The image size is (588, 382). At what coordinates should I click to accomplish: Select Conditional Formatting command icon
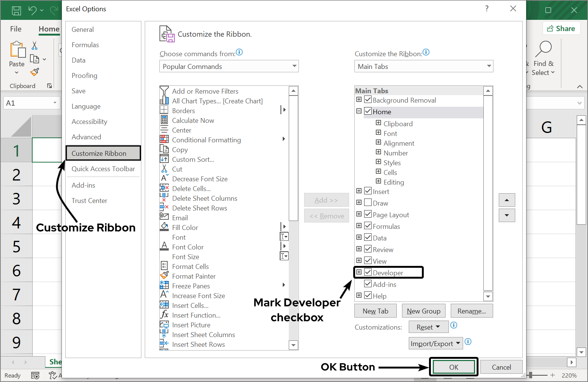[x=164, y=139]
